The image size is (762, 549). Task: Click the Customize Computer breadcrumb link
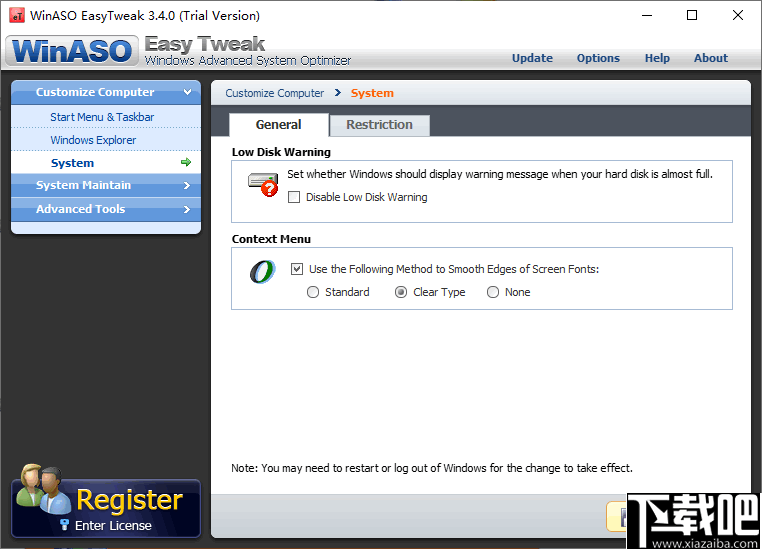pos(275,93)
